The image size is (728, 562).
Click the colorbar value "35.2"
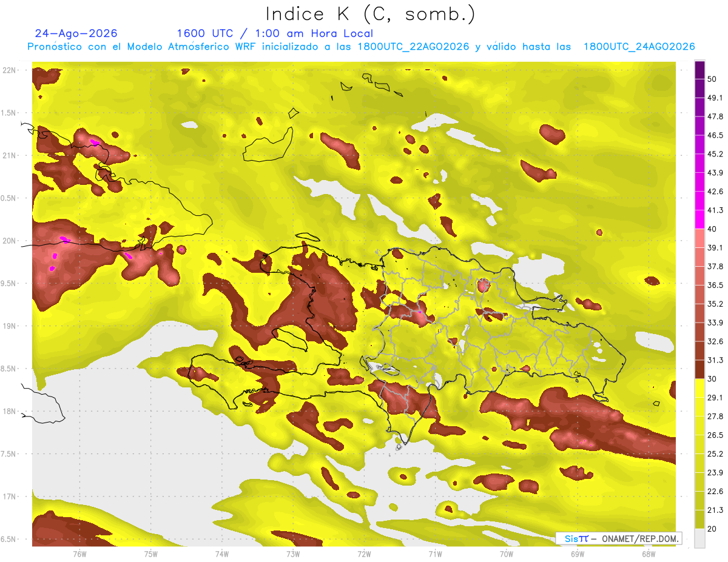point(715,304)
